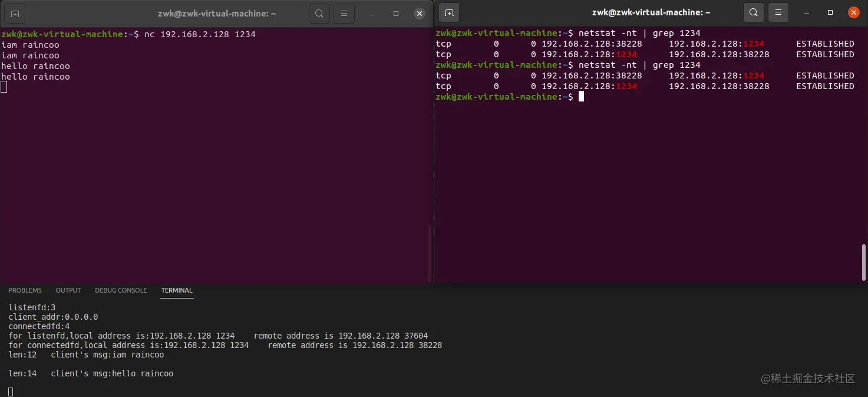Click the cursor at the right terminal prompt
The image size is (868, 397).
(x=581, y=97)
